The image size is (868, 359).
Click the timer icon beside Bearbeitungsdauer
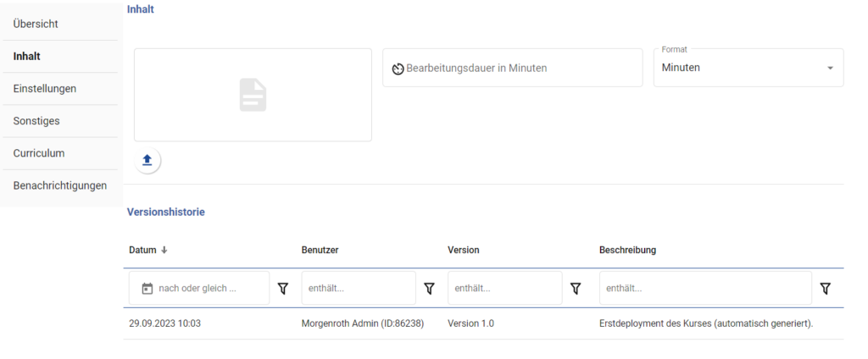(398, 69)
